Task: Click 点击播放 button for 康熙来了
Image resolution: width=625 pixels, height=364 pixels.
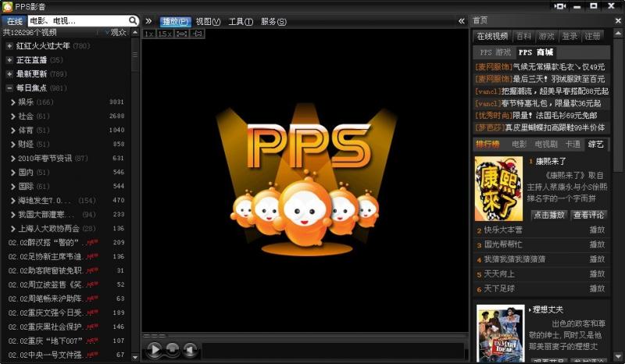Action: click(549, 215)
